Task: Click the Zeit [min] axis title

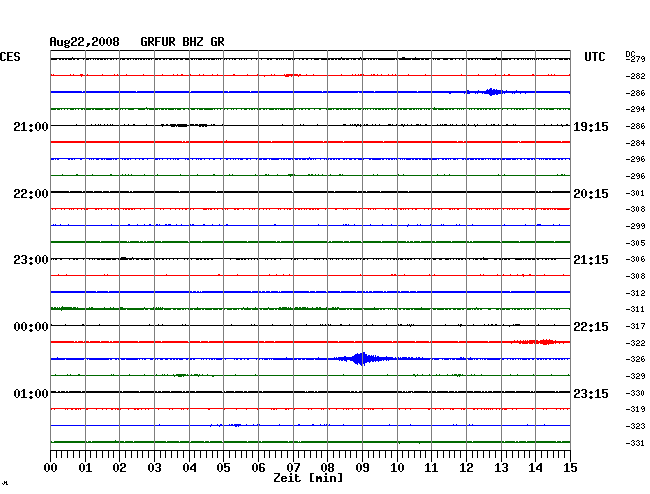Action: (308, 478)
